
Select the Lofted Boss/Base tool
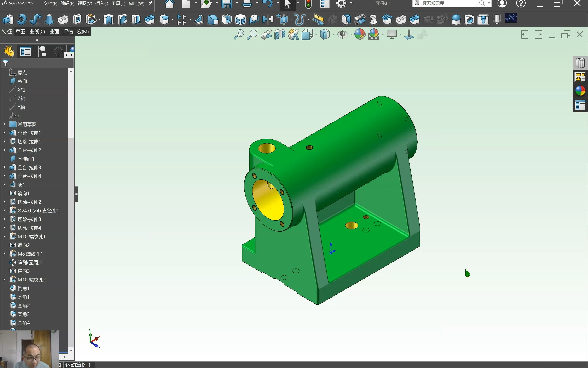click(x=49, y=19)
